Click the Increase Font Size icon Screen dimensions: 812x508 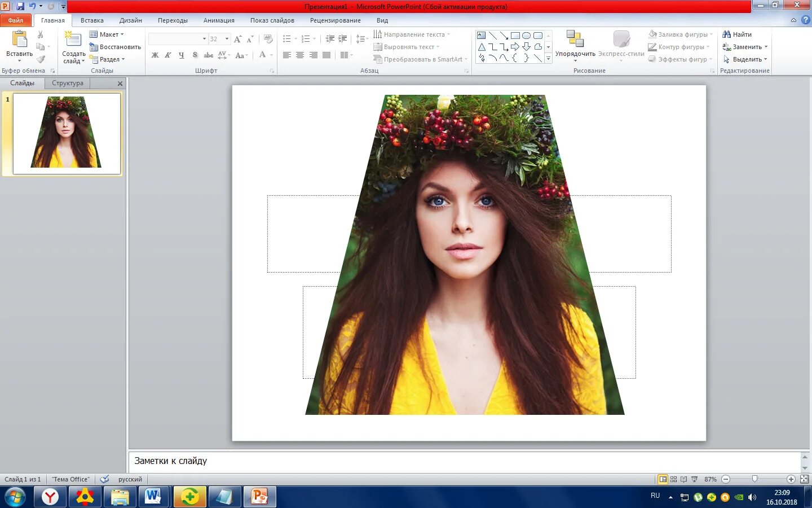pyautogui.click(x=237, y=39)
